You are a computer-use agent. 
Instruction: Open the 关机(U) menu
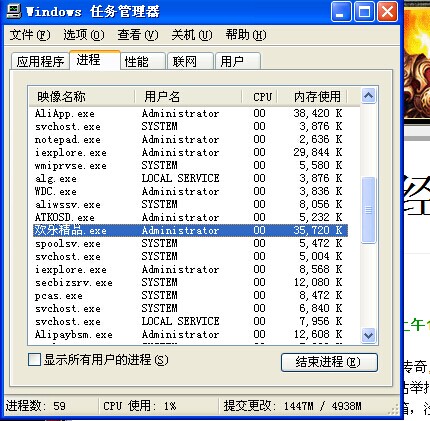point(192,35)
